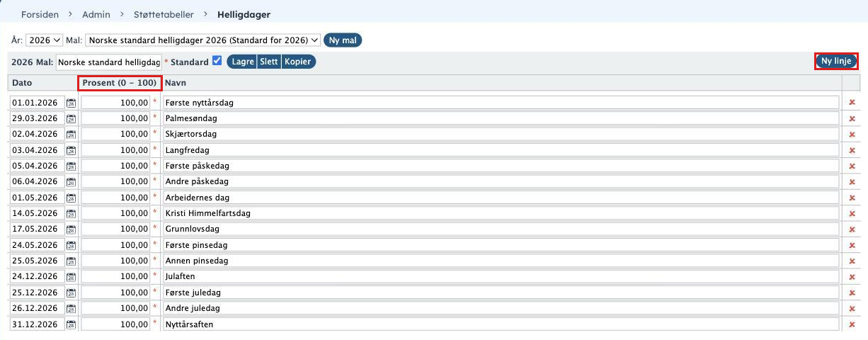Delete the Arbeidernes dag row with red X
Screen dimensions: 868x340
pos(852,198)
